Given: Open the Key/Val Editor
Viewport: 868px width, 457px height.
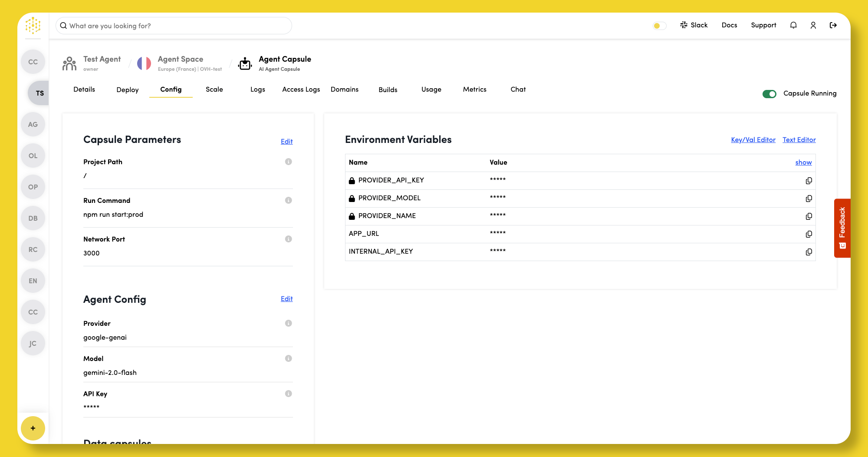Looking at the screenshot, I should [753, 139].
